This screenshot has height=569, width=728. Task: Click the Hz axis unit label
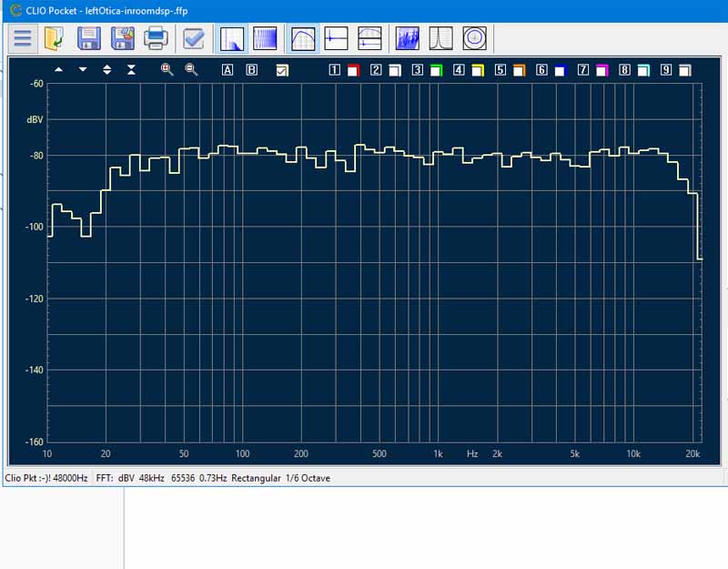click(472, 453)
